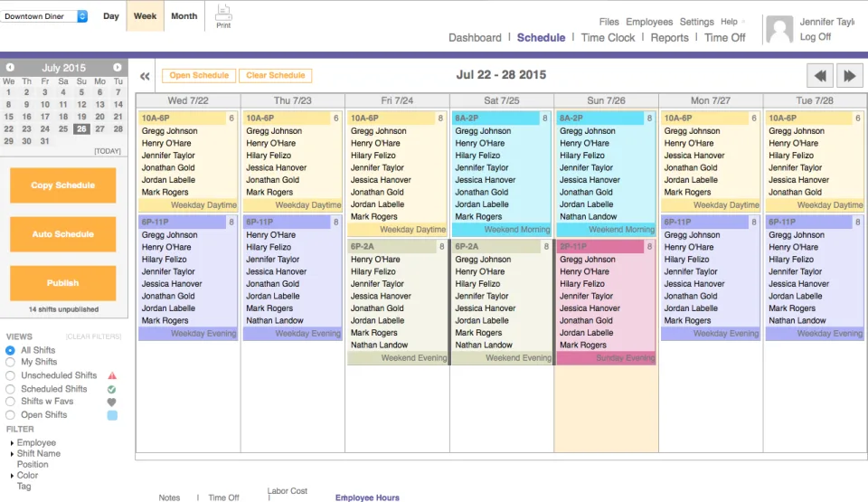Click Weekday Evening label on Tue 7/28
The width and height of the screenshot is (868, 502).
pyautogui.click(x=829, y=334)
